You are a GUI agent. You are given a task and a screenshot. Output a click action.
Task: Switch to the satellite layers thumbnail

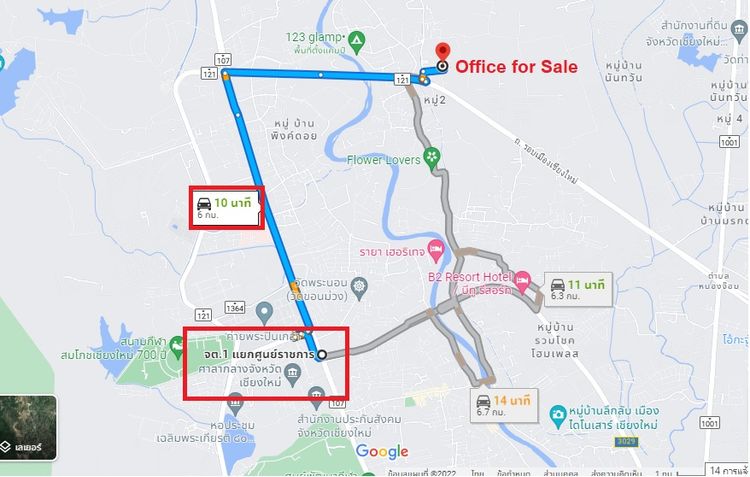coord(27,427)
